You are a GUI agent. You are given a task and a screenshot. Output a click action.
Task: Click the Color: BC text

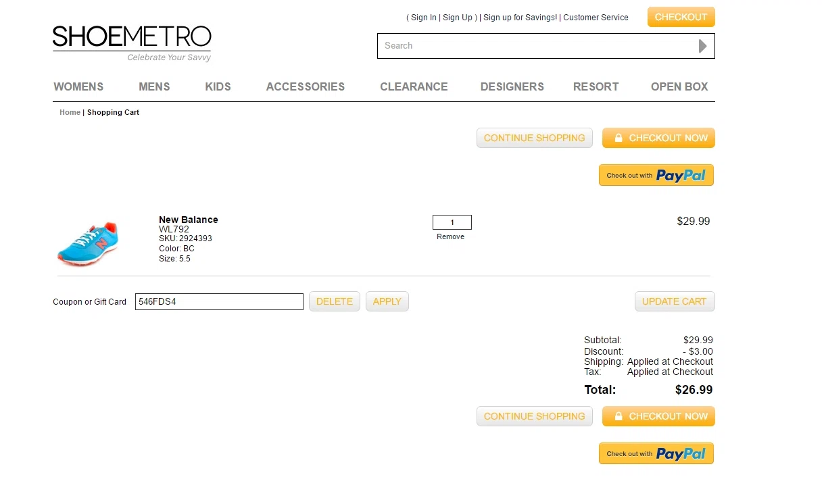click(x=176, y=249)
